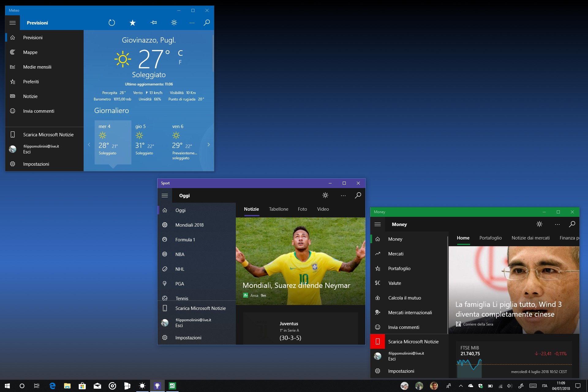This screenshot has height=392, width=588.
Task: Open Calcola il mutuo in Money
Action: tap(409, 298)
